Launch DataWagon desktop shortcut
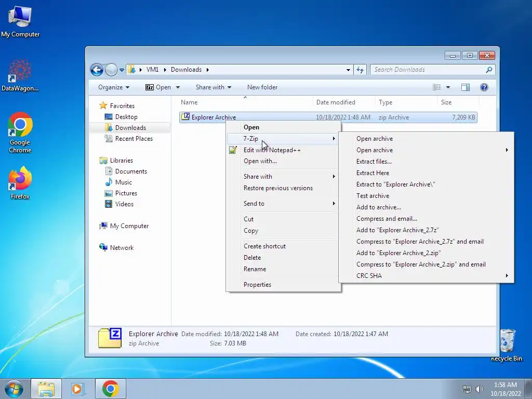This screenshot has height=399, width=532. 20,75
